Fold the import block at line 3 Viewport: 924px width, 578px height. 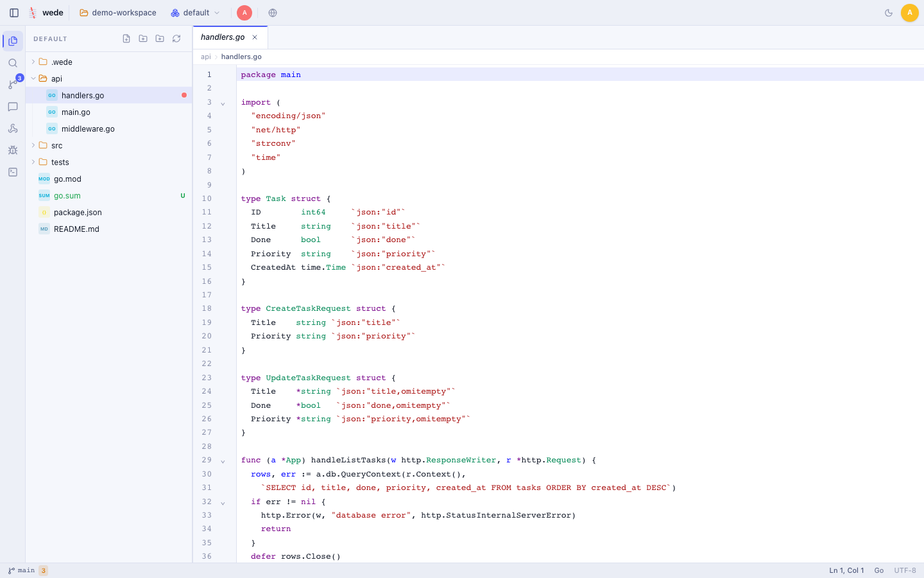coord(223,103)
